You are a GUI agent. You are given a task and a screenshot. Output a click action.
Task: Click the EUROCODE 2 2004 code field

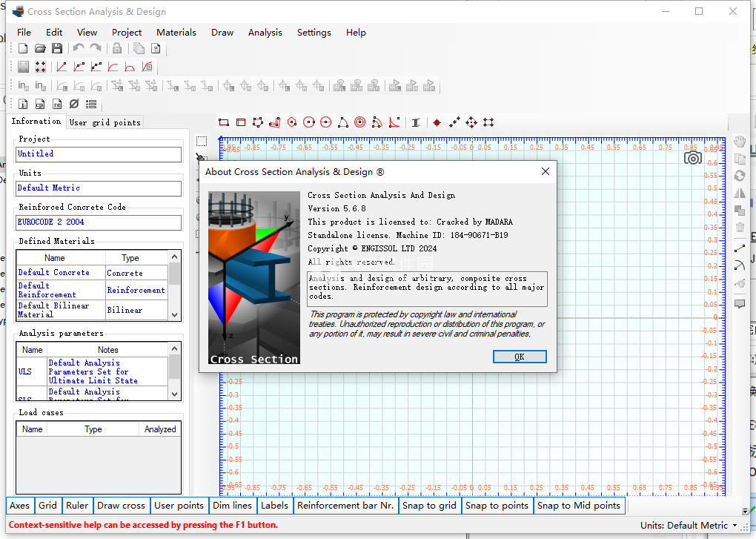(99, 222)
